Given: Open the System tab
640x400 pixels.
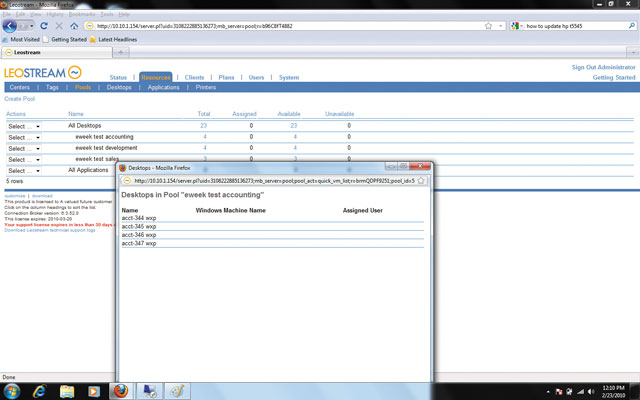Looking at the screenshot, I should coord(289,78).
